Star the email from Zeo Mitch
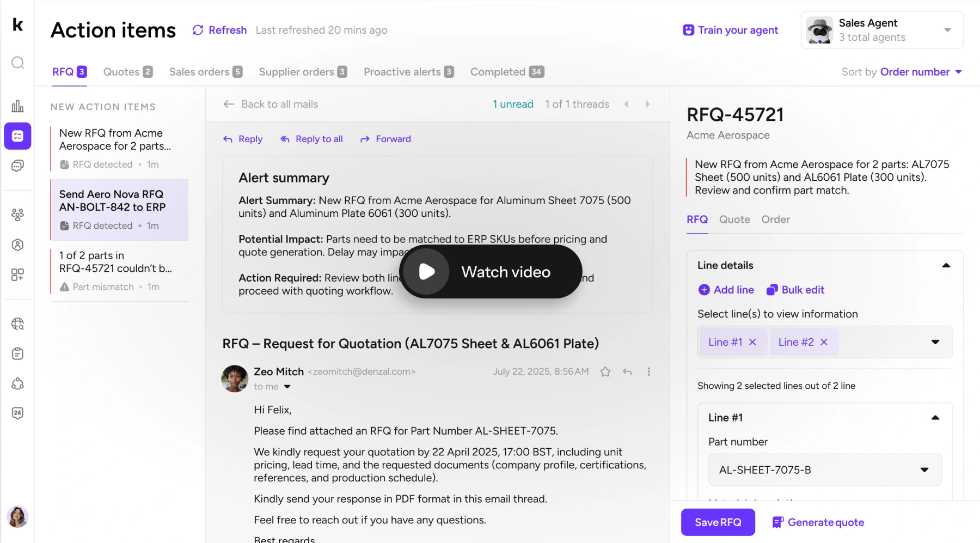980x543 pixels. coord(605,372)
